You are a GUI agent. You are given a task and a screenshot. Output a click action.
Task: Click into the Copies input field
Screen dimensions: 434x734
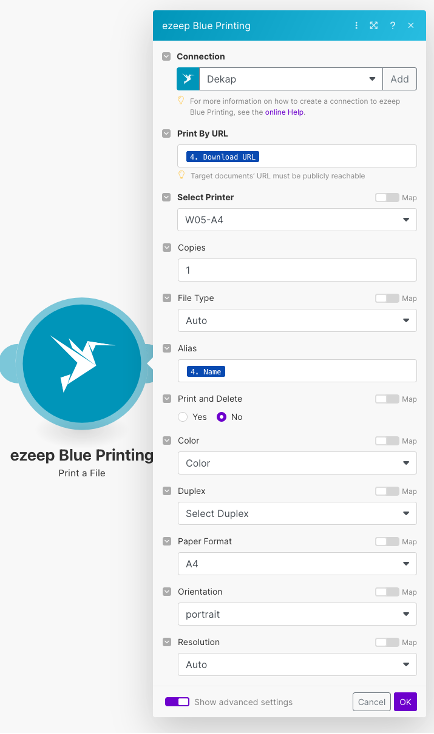pyautogui.click(x=297, y=270)
